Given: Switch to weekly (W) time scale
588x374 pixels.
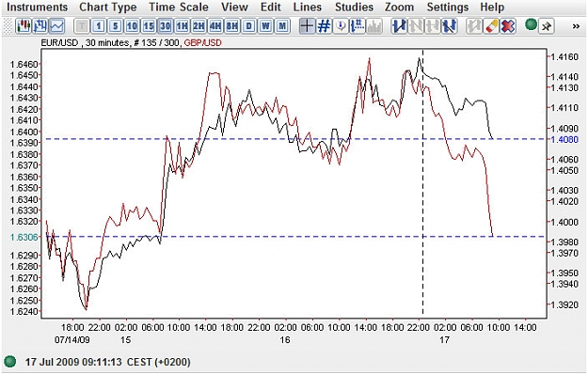Looking at the screenshot, I should 265,26.
